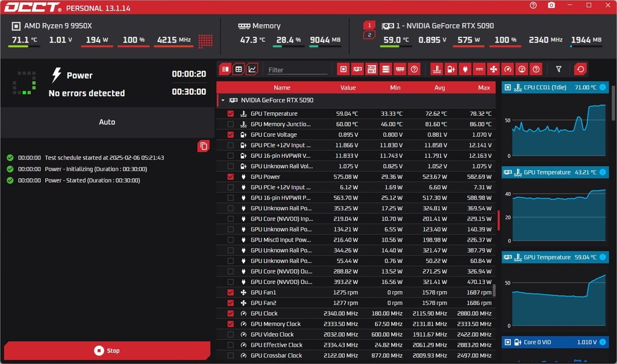The width and height of the screenshot is (617, 364).
Task: Click the sensor Filter text field
Action: (x=297, y=70)
